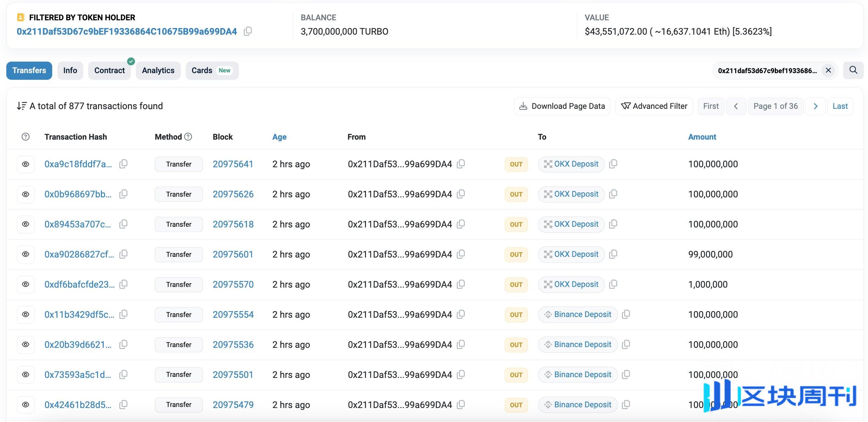Open the Analytics tab
This screenshot has height=422, width=868.
pos(158,70)
